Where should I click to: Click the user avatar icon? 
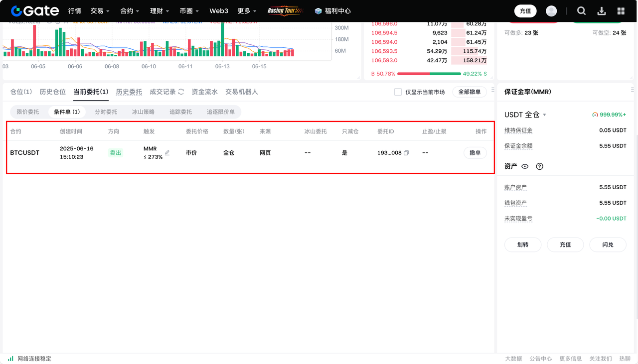click(551, 11)
